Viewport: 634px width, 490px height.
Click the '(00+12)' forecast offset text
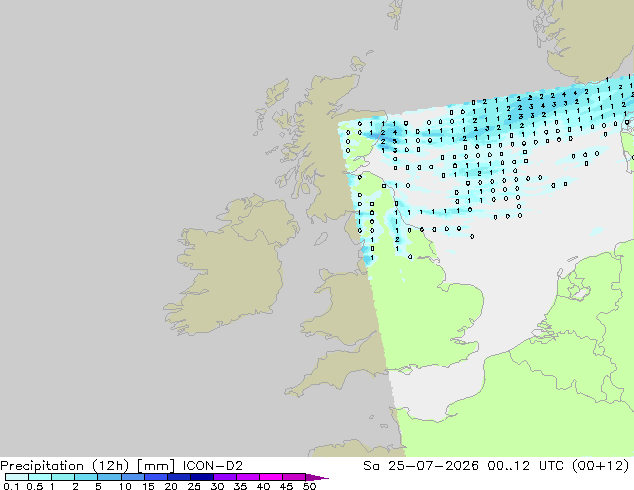point(601,466)
